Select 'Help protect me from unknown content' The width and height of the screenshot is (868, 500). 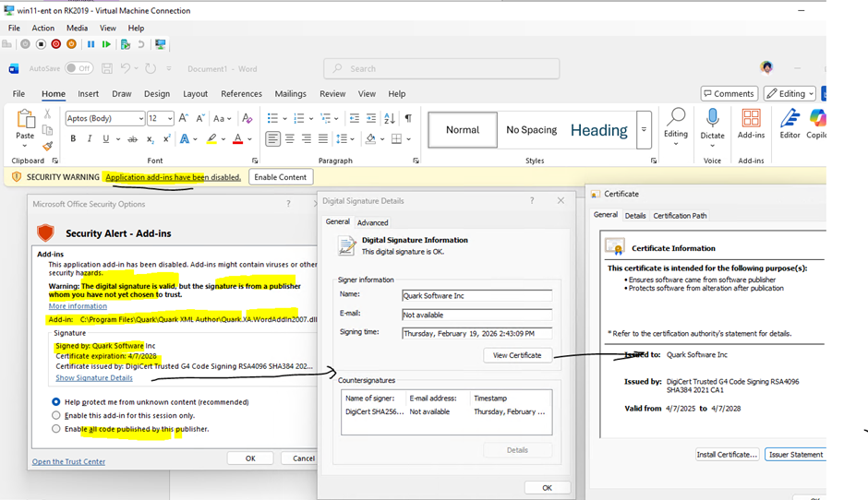pos(57,402)
